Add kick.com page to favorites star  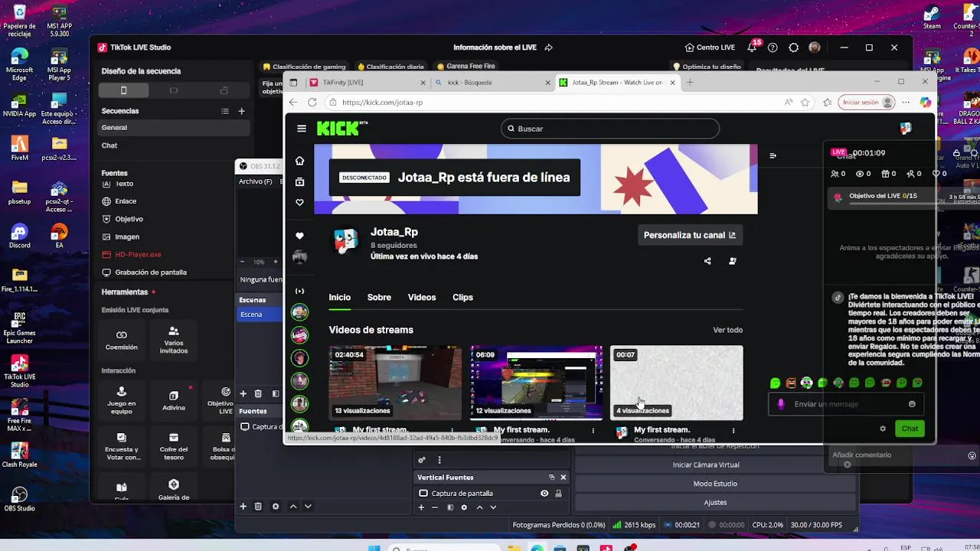(805, 102)
